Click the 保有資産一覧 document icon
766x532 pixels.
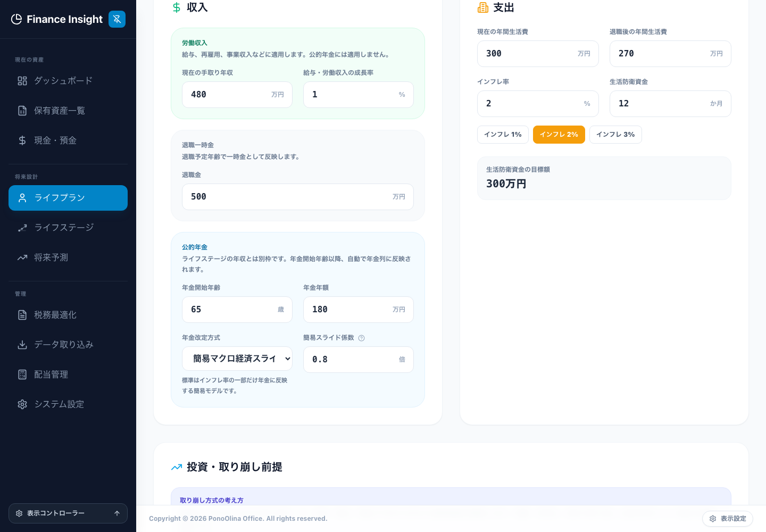tap(22, 111)
